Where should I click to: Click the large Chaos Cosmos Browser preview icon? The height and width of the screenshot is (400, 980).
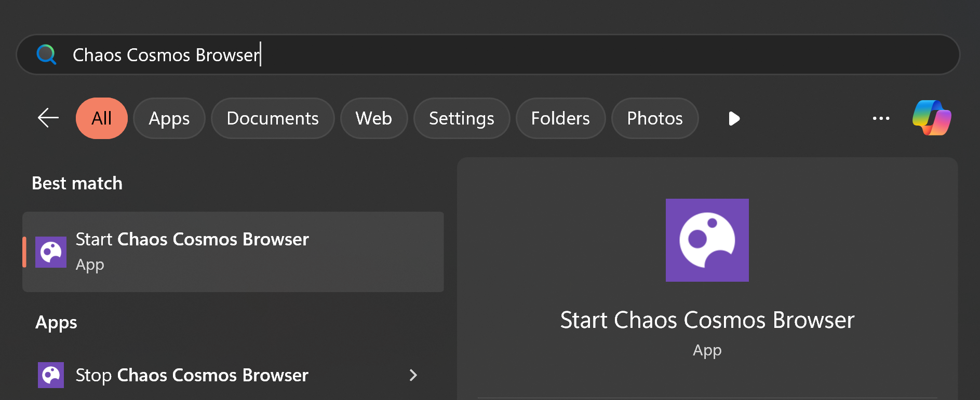pos(707,240)
